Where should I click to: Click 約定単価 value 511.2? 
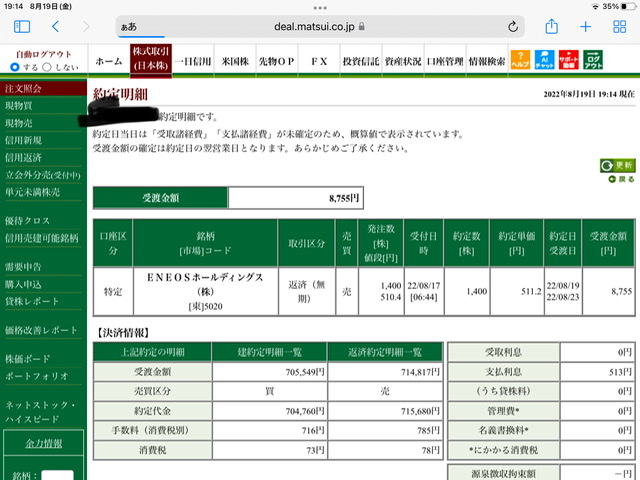pyautogui.click(x=531, y=291)
